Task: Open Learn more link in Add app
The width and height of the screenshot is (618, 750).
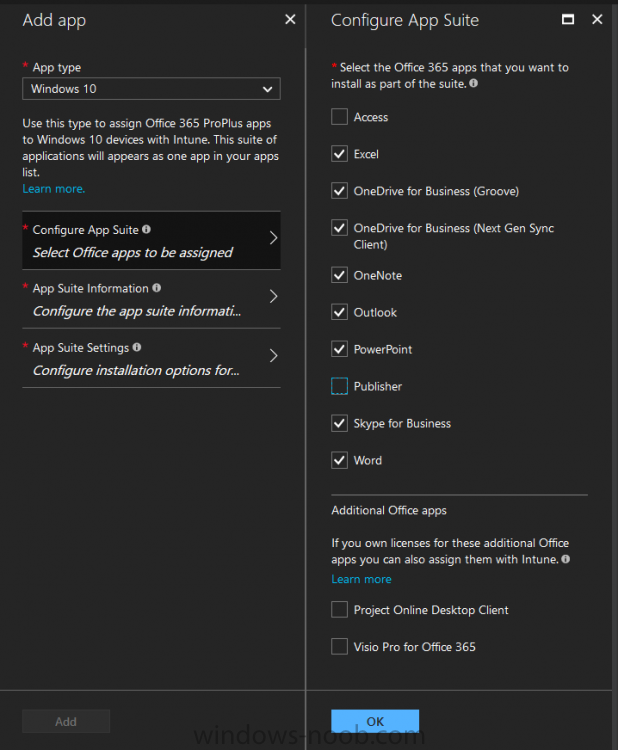Action: coord(54,189)
